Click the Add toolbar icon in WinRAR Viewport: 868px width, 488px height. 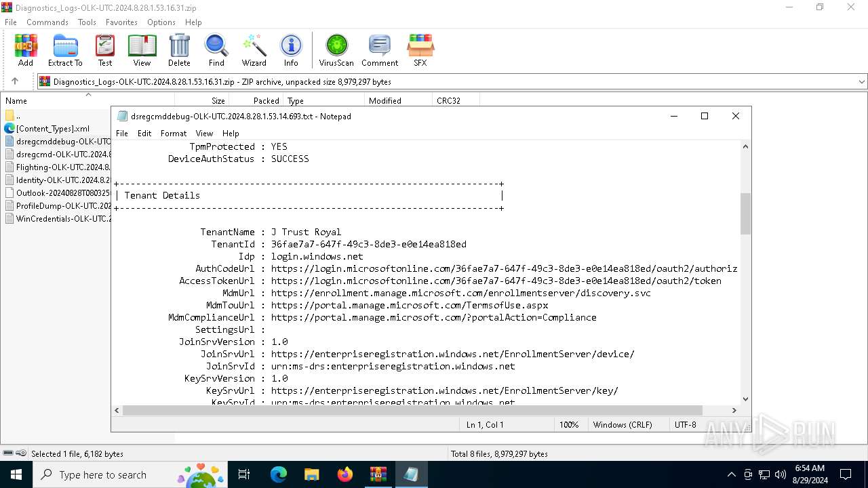(26, 51)
